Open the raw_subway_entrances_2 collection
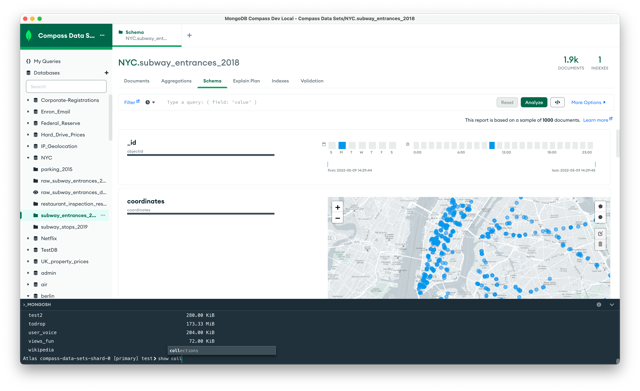The image size is (640, 391). 73,181
